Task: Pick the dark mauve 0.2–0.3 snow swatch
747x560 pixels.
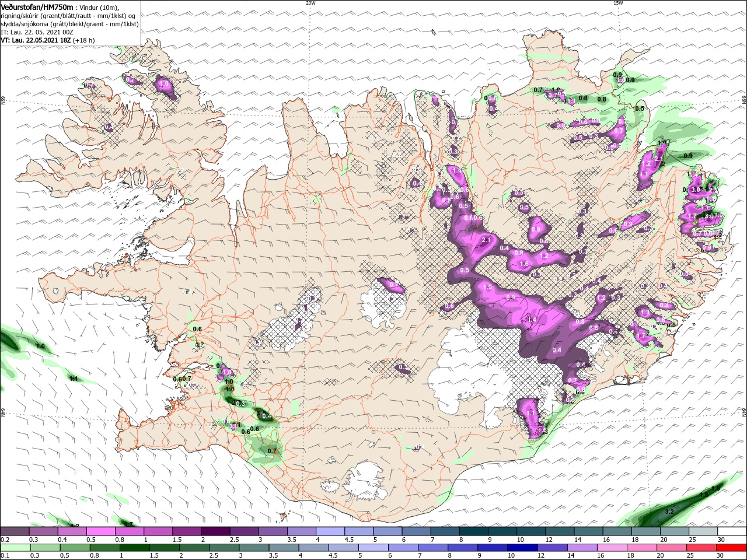Action: pyautogui.click(x=15, y=531)
